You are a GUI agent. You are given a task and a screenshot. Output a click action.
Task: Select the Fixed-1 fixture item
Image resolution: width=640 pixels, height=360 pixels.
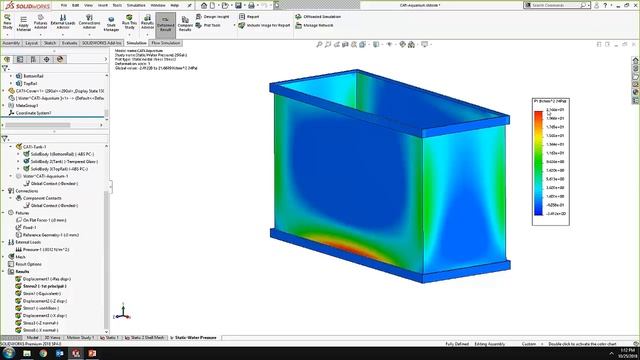click(x=26, y=227)
